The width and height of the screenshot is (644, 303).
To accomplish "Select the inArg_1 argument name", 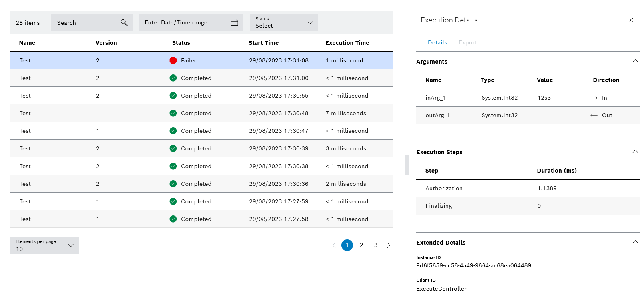I will (x=436, y=98).
